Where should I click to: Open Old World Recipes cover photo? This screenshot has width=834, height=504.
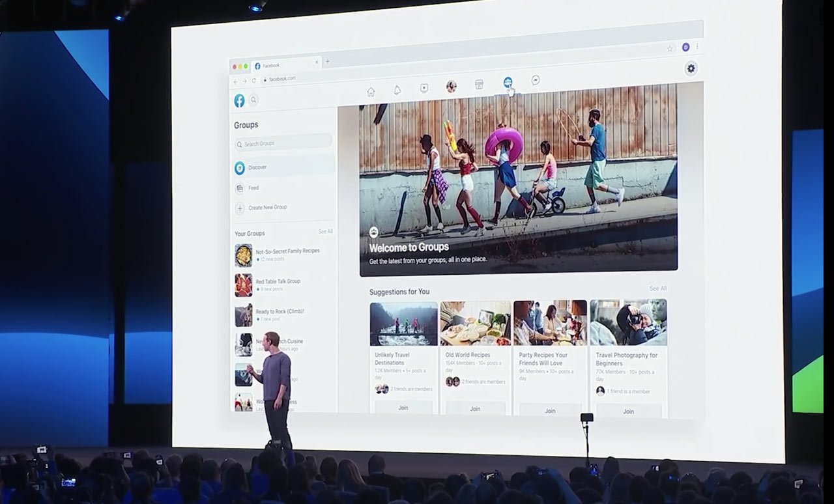475,323
